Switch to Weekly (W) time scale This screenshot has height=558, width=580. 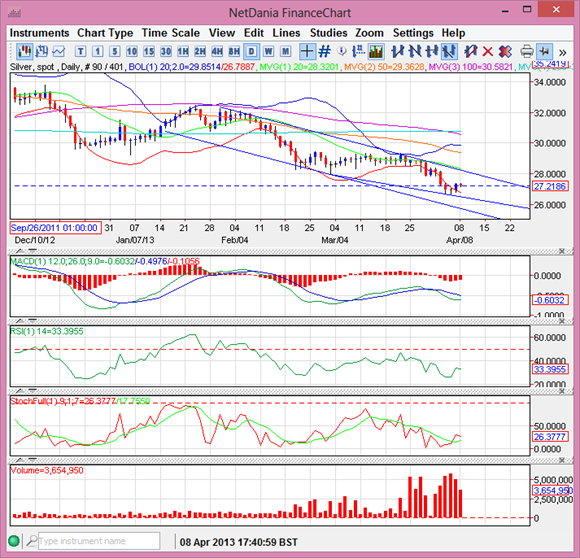click(x=269, y=51)
